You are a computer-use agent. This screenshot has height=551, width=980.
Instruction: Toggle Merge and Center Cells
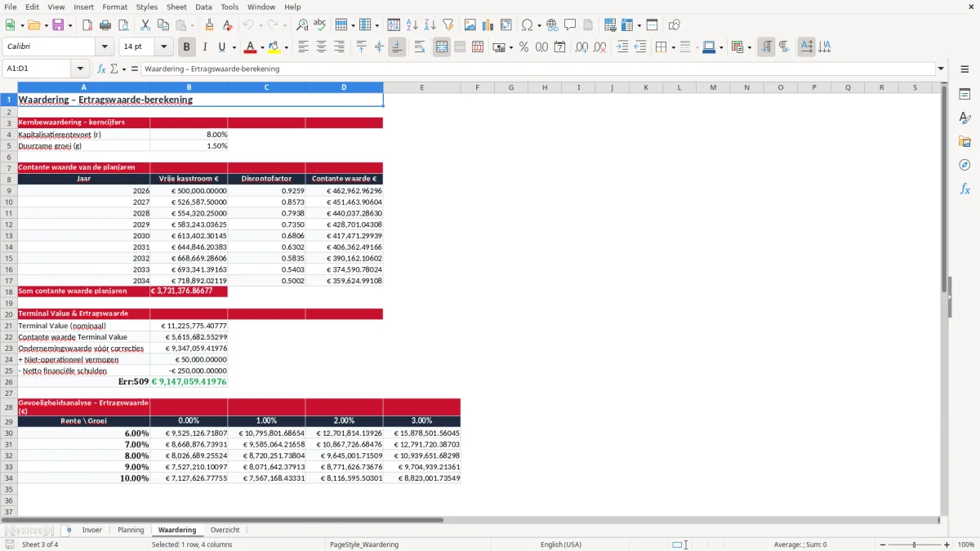(x=442, y=47)
